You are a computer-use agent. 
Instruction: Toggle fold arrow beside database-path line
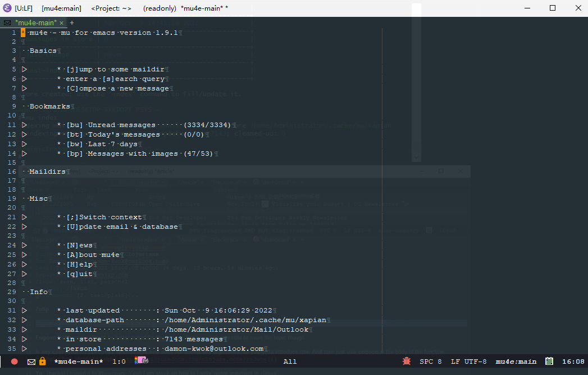pyautogui.click(x=24, y=320)
